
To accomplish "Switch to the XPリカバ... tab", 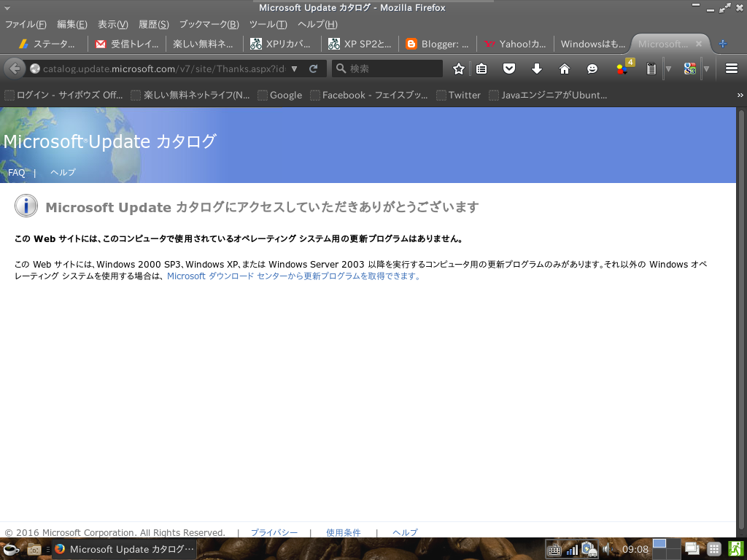I will (x=282, y=44).
